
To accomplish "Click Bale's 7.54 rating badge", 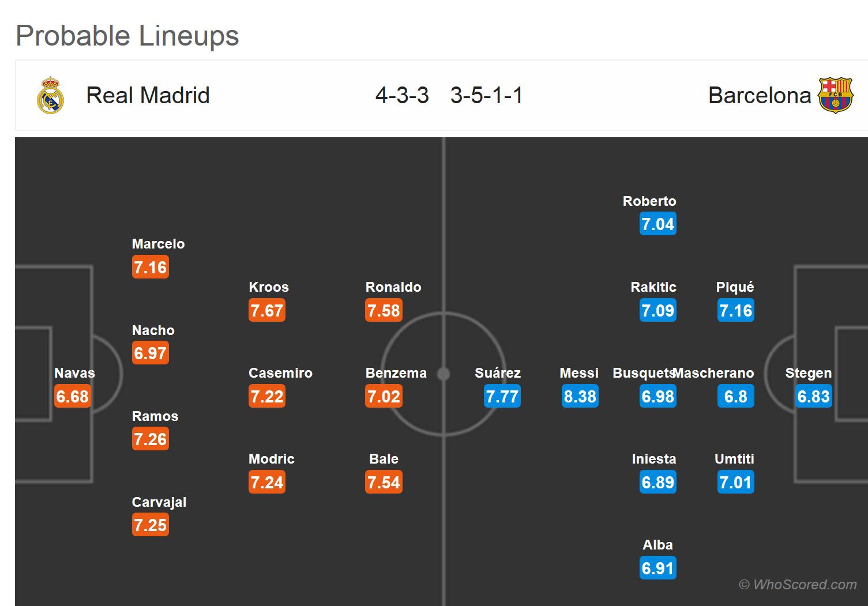I will point(384,483).
